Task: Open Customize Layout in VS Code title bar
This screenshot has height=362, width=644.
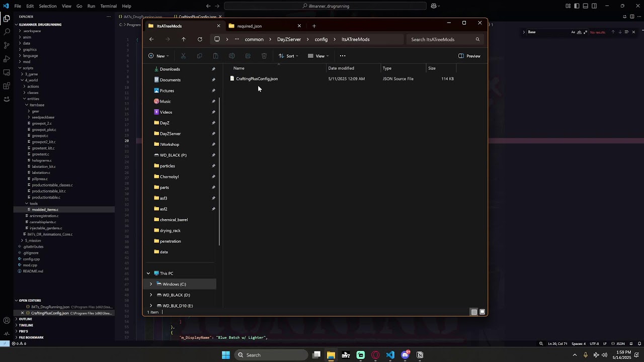Action: [x=568, y=6]
